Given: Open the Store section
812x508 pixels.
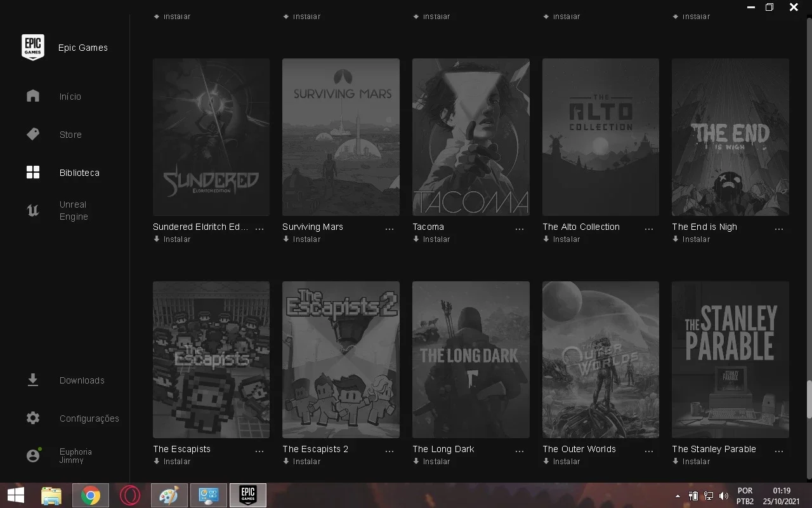Looking at the screenshot, I should pos(70,135).
